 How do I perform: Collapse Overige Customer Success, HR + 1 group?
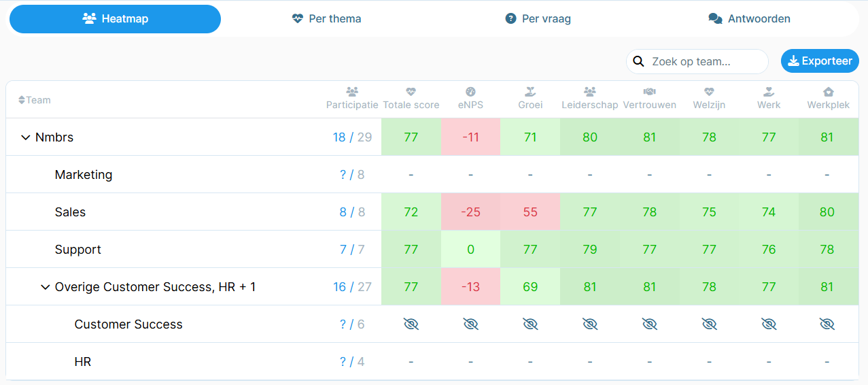pos(46,287)
